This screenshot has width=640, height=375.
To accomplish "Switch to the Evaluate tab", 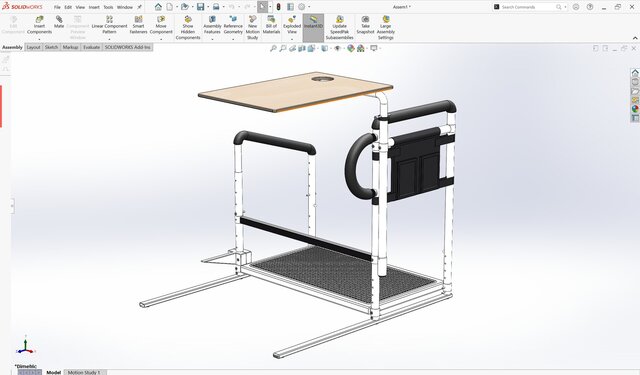I will [x=91, y=47].
